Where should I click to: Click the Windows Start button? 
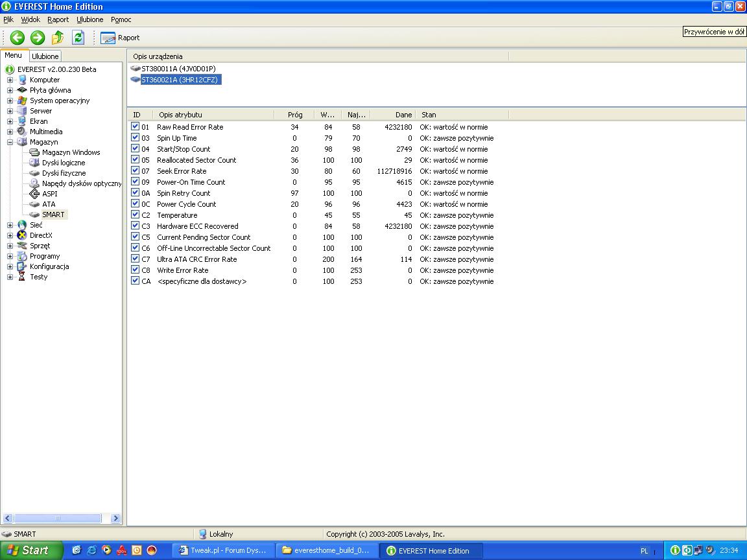tap(30, 550)
